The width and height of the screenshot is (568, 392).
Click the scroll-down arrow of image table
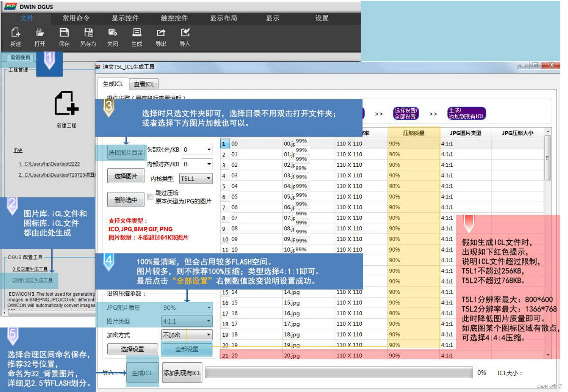coord(548,355)
